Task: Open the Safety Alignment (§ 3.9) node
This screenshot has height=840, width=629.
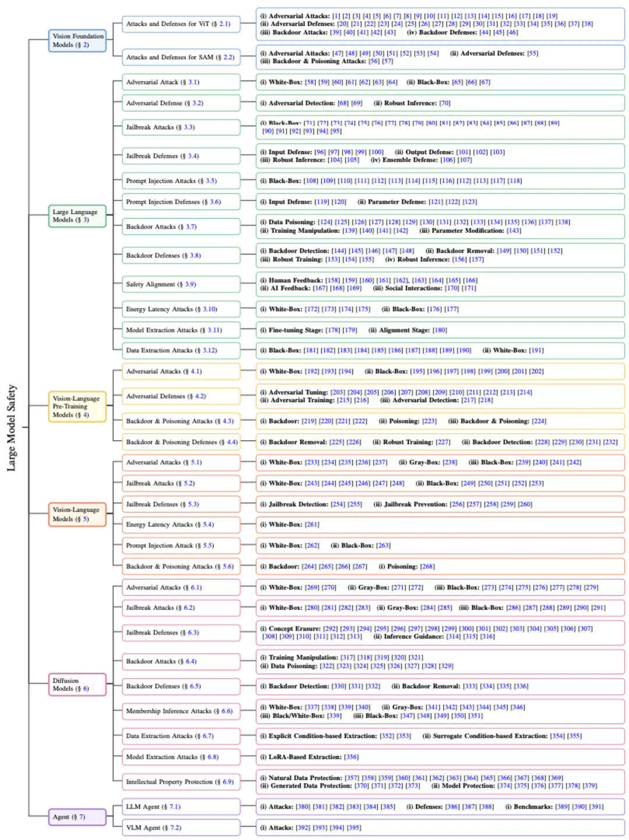Action: (181, 284)
